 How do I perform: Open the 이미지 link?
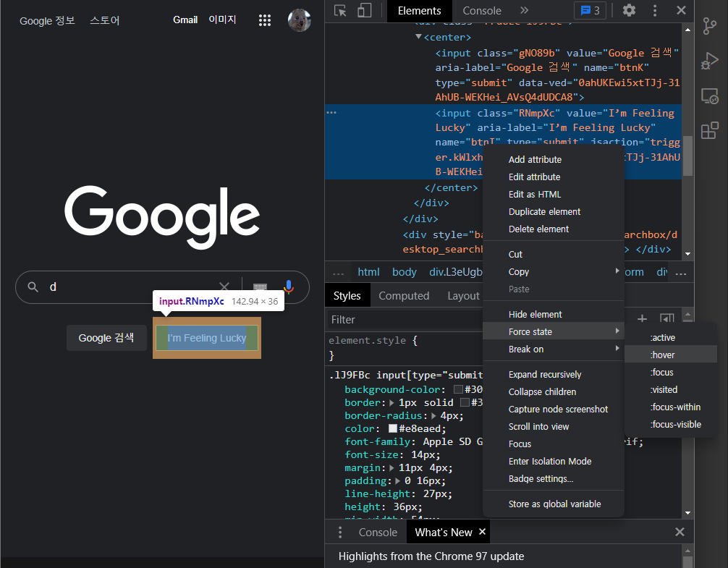click(x=222, y=20)
